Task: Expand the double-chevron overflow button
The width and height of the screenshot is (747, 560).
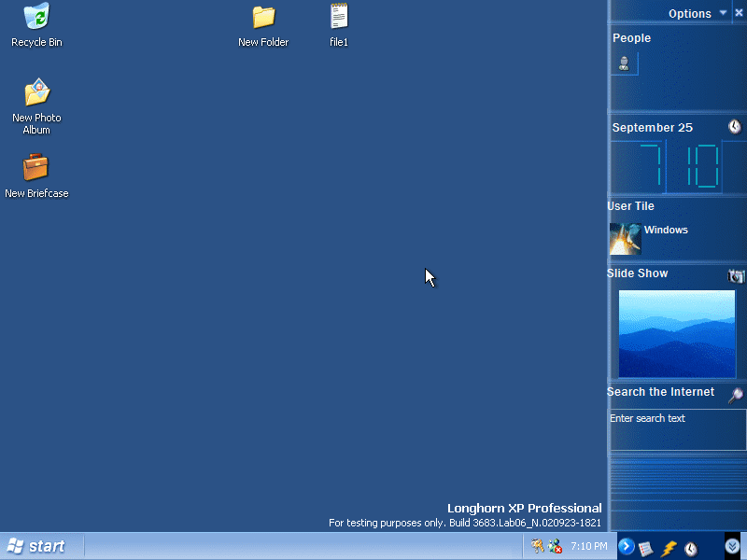Action: (732, 546)
